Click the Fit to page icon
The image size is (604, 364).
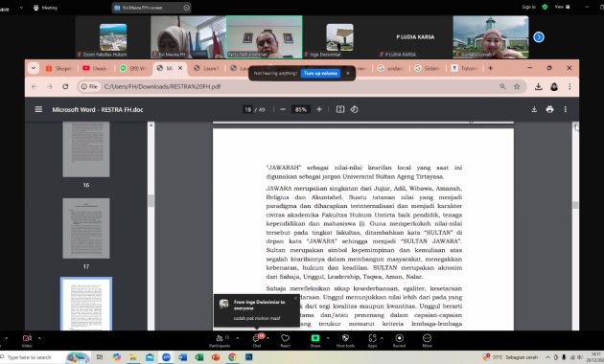tap(340, 109)
